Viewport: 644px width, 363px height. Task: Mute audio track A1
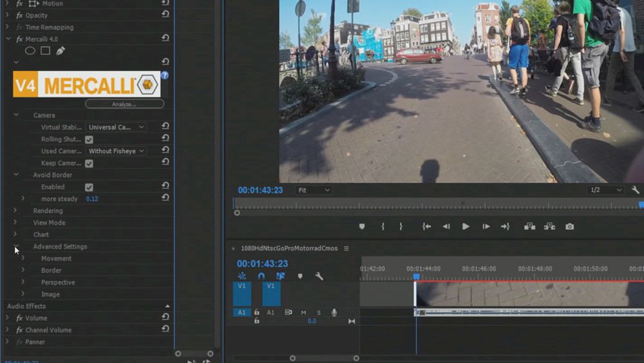(x=303, y=313)
